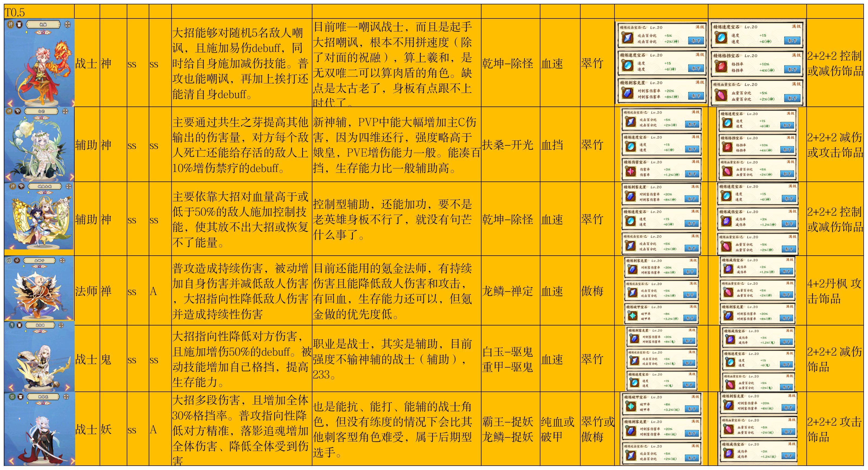Click the 妖 faction badge on the bottom portrait

[12, 396]
